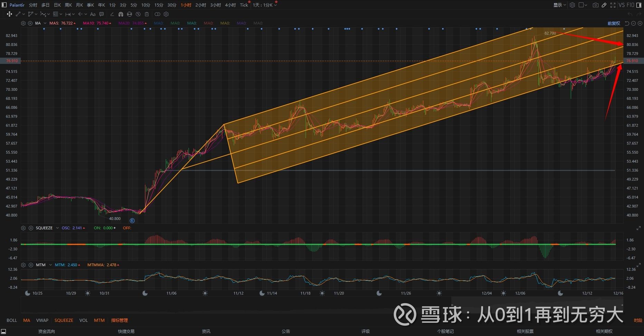Select the 15分 timeframe
The image size is (644, 336).
(158, 5)
